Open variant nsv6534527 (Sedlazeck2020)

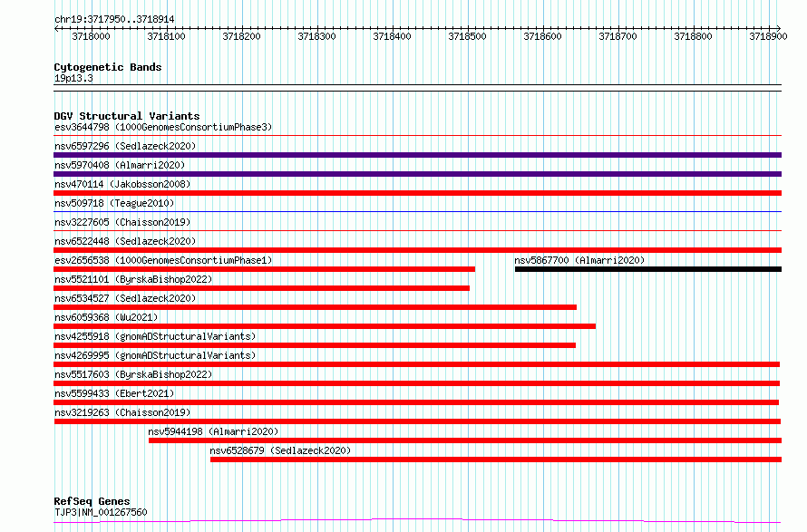tap(125, 298)
